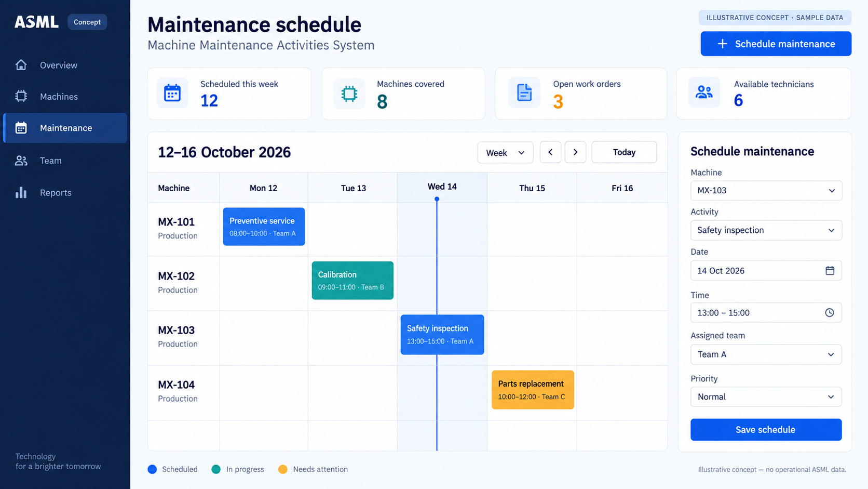Open the Parts replacement event on MX-104
The image size is (868, 489).
click(533, 390)
